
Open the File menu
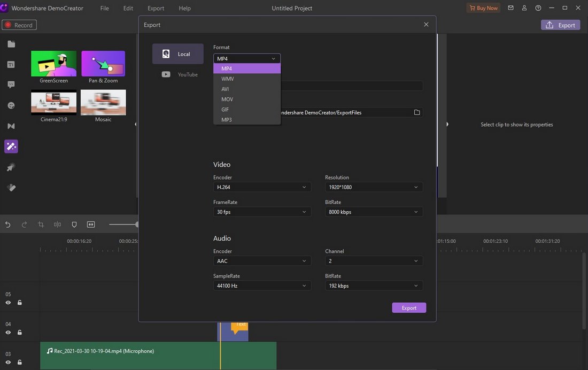coord(105,8)
